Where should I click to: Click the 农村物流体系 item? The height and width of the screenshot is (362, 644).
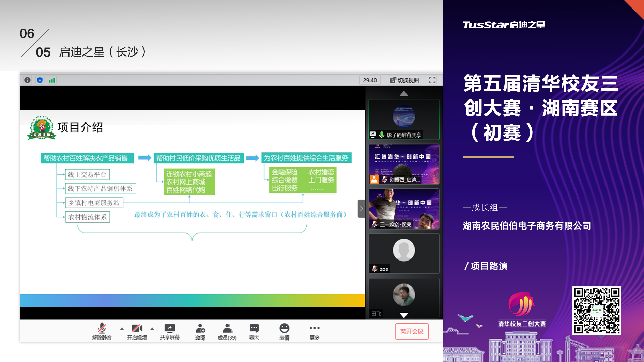[87, 217]
